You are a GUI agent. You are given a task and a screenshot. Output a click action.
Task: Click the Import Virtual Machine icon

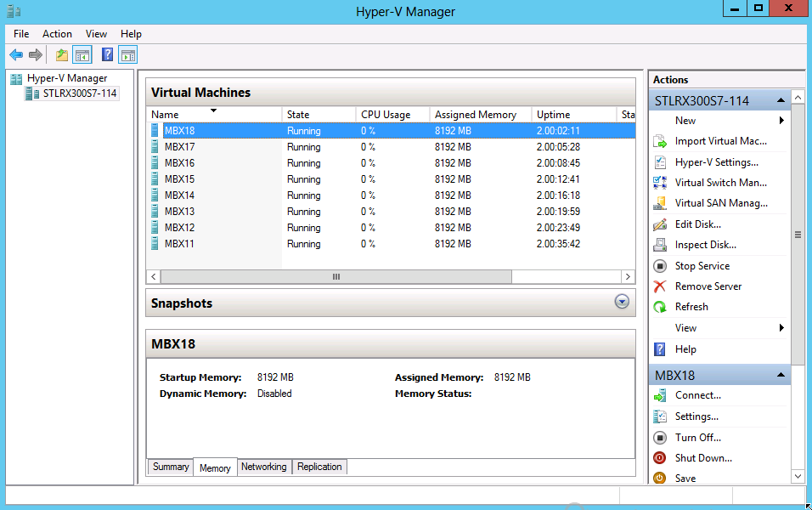pos(660,141)
